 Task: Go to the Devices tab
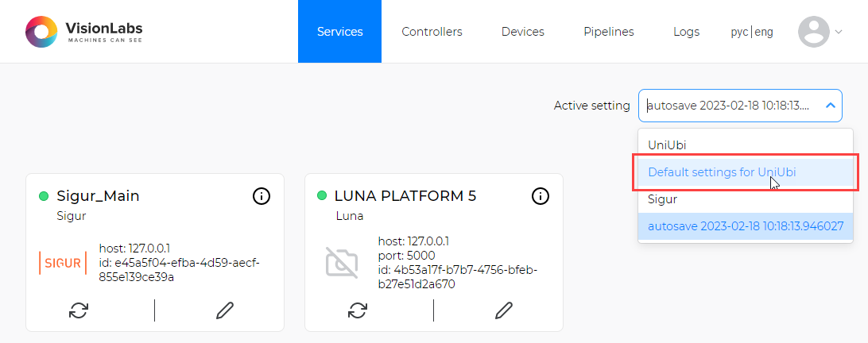[522, 32]
